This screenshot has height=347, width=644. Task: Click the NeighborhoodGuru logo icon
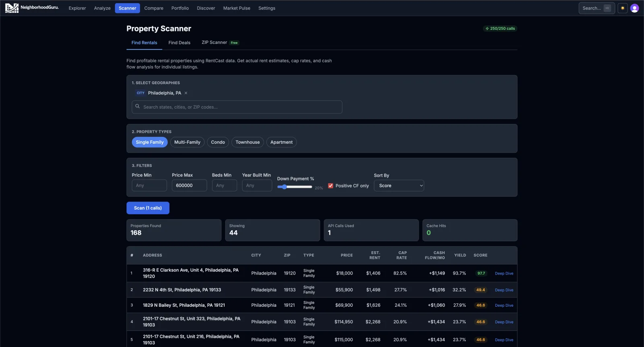point(12,8)
